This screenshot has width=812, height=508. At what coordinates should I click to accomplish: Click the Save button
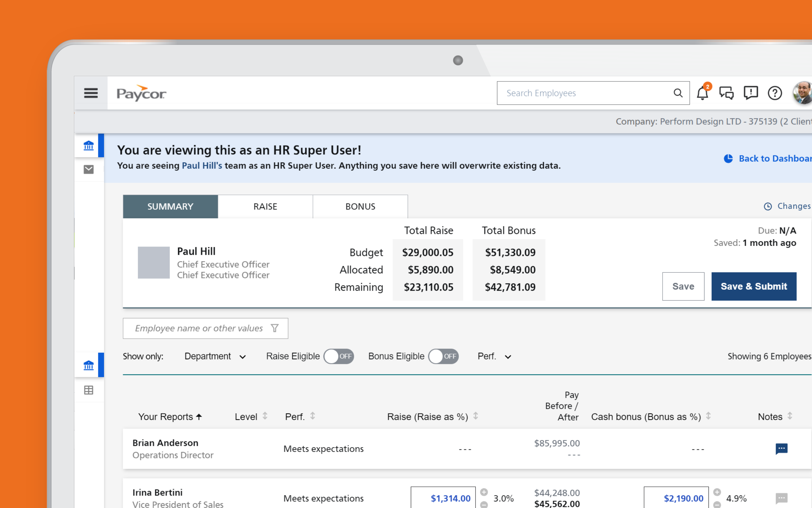(x=683, y=286)
